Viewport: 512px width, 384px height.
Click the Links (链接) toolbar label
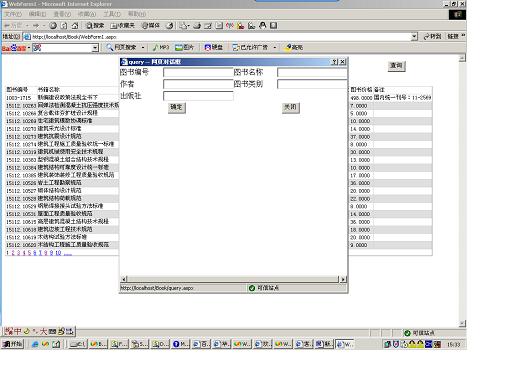pos(453,36)
